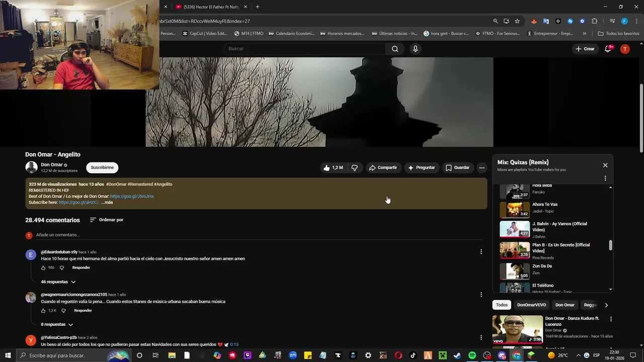Open new browser tab
Viewport: 644px width, 362px height.
point(258,7)
